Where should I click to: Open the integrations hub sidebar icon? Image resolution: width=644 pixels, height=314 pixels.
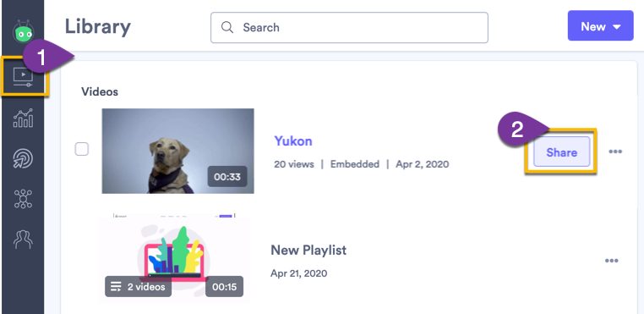click(23, 199)
